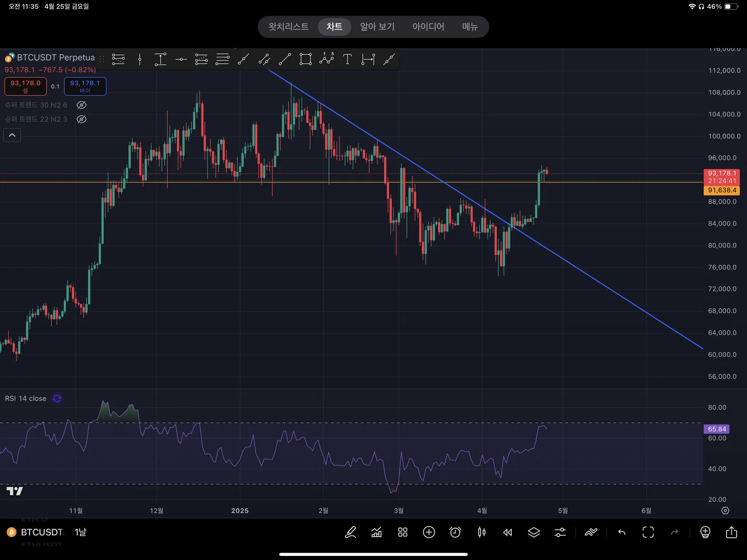Viewport: 747px width, 560px height.
Task: Change the 1날 timeframe interval
Action: tap(80, 532)
